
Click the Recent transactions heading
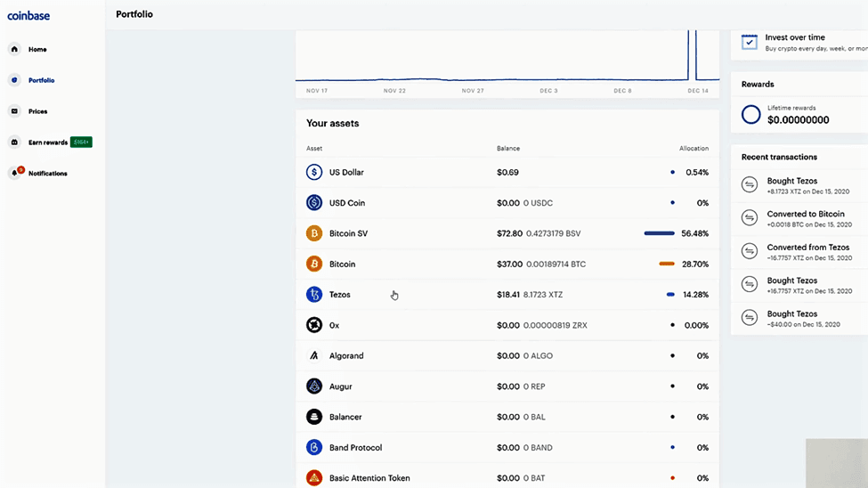pos(779,157)
